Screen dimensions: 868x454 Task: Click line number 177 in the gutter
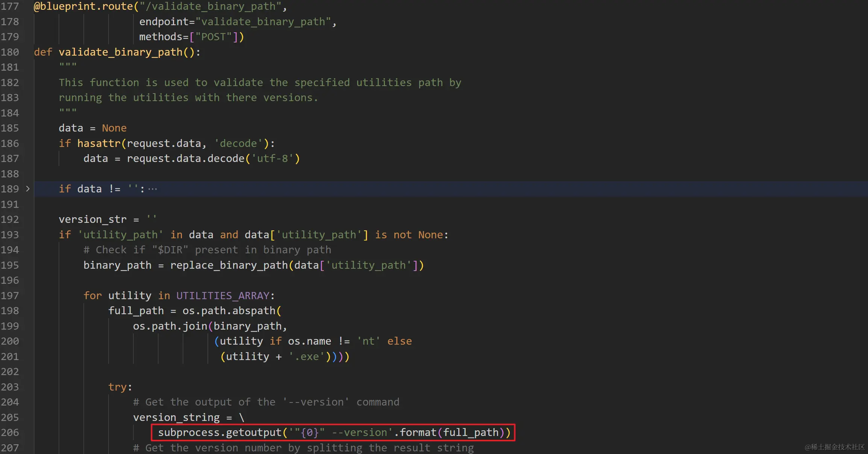pyautogui.click(x=10, y=6)
